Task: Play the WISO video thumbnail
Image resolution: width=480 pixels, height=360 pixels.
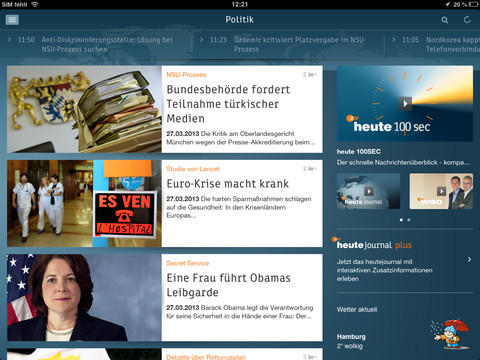Action: [x=441, y=191]
